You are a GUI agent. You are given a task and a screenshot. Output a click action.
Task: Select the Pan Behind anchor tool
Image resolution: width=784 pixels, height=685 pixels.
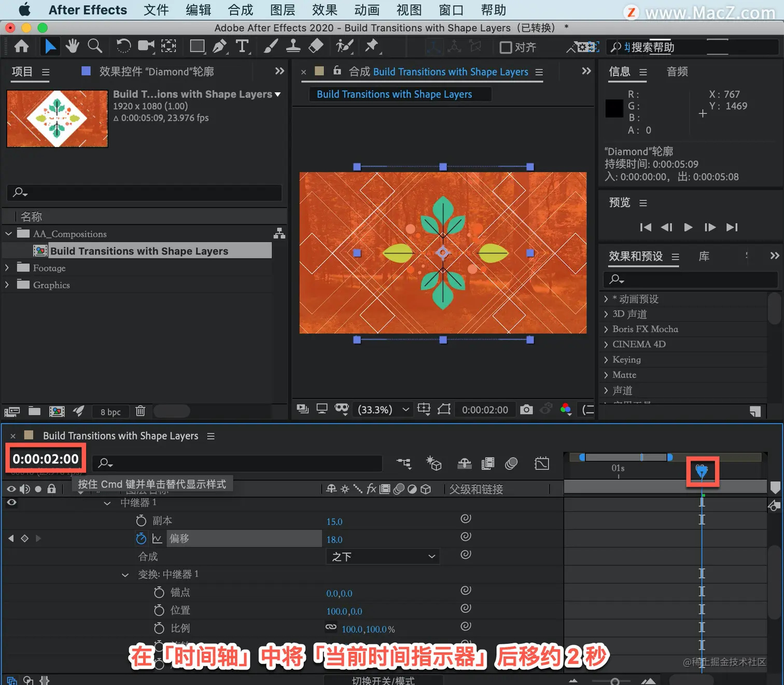coord(169,46)
